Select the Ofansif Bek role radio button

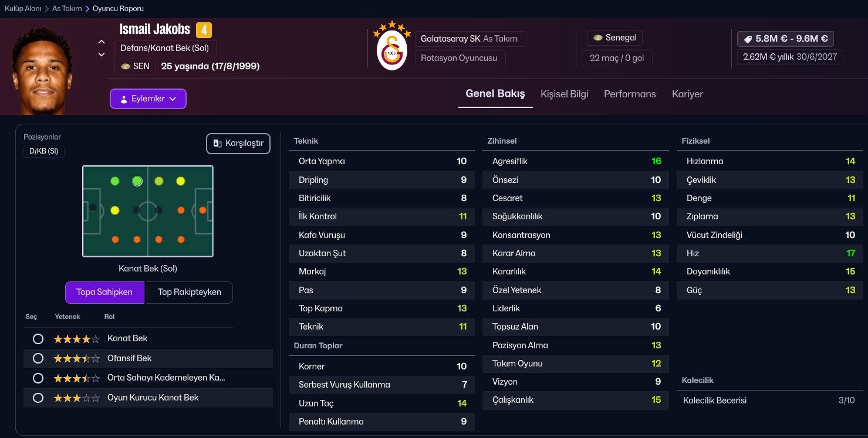tap(38, 358)
